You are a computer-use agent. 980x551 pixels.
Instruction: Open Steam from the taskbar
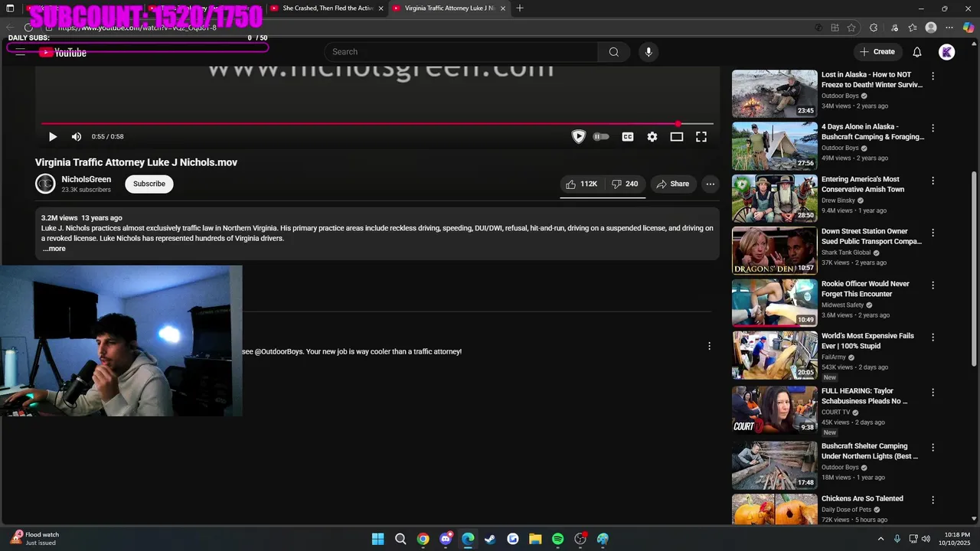[x=490, y=539]
